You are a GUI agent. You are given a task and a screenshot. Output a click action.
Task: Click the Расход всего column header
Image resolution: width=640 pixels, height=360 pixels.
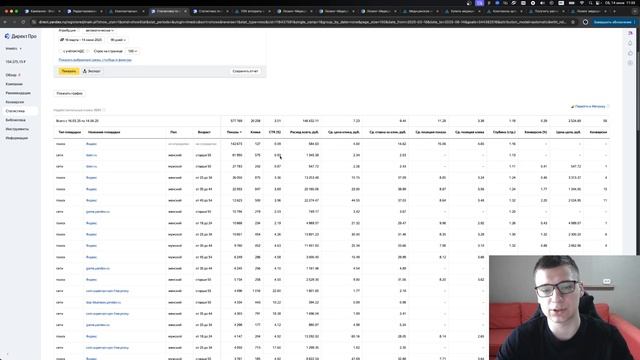click(x=304, y=132)
